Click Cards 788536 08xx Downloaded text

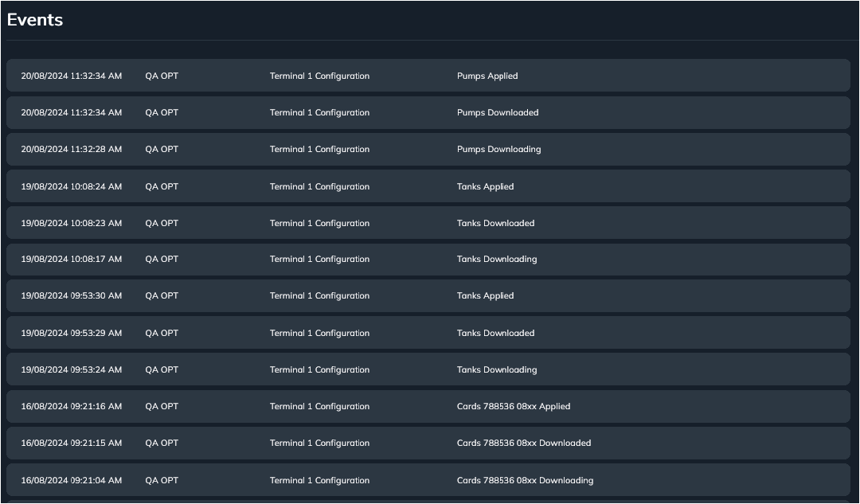[x=524, y=443]
